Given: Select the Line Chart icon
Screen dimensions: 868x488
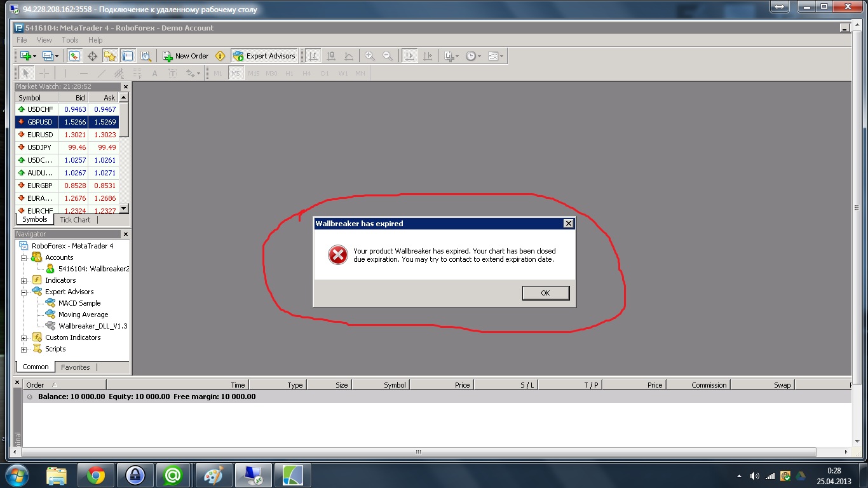Looking at the screenshot, I should (x=349, y=56).
